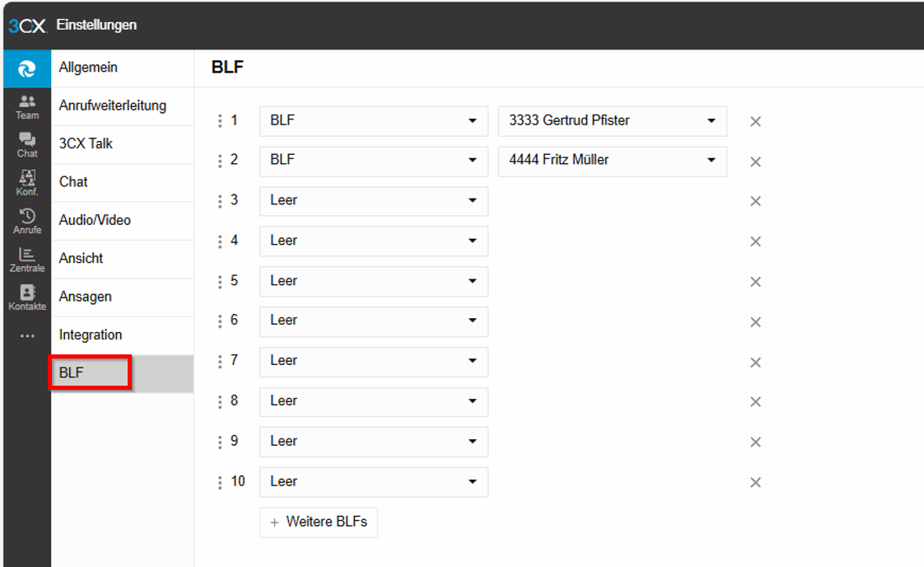Open the 3333 Gertrud Pfister dropdown
924x567 pixels.
coord(612,121)
